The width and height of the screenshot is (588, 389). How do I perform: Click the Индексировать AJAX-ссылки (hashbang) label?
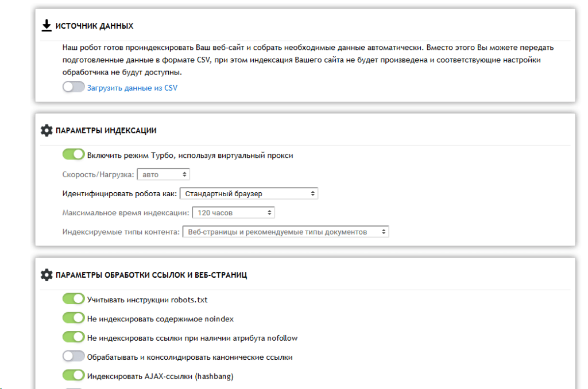point(161,376)
